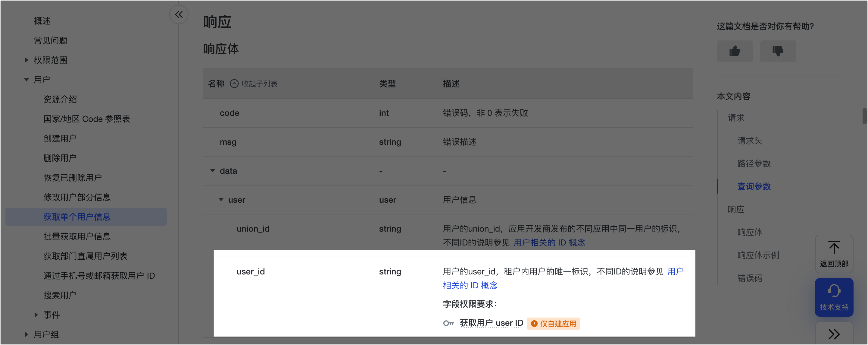
Task: Open 用户相关的 ID 概念 link in union_id row
Action: [x=549, y=242]
